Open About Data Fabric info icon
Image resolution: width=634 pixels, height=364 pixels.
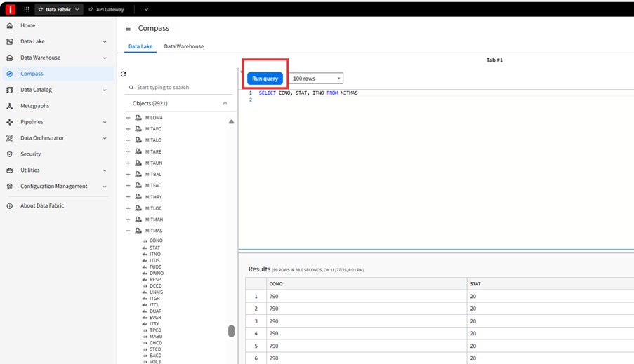(10, 206)
